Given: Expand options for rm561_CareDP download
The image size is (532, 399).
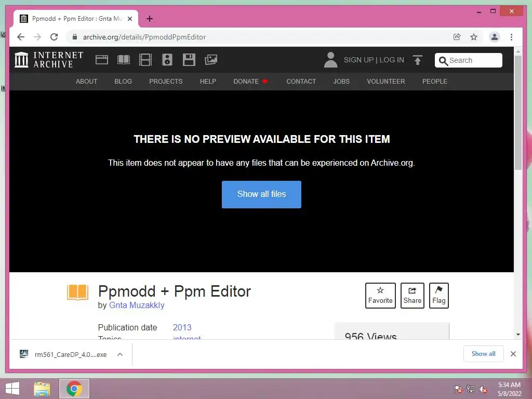Looking at the screenshot, I should point(120,354).
